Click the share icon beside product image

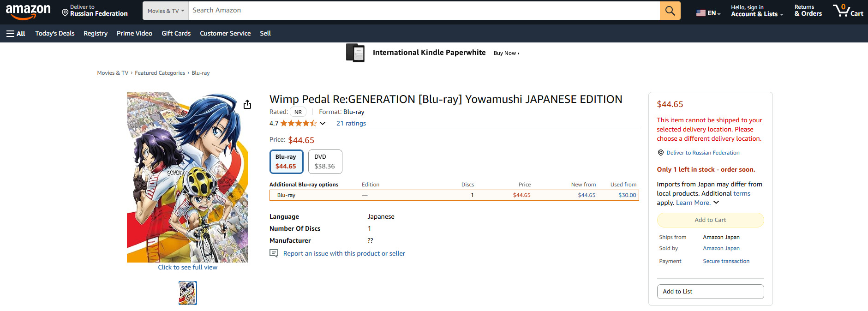click(x=247, y=105)
